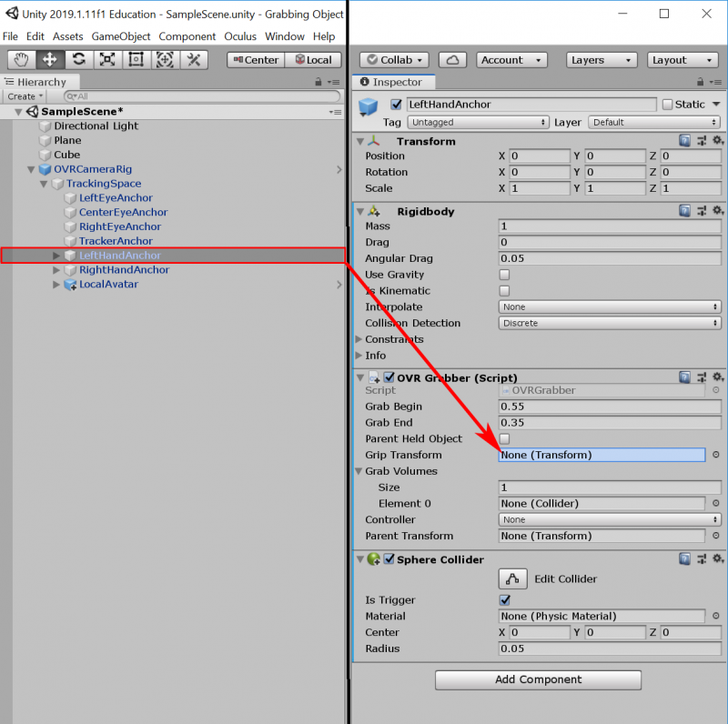This screenshot has height=724, width=728.
Task: Open Sphere Collider preset selector
Action: [702, 558]
